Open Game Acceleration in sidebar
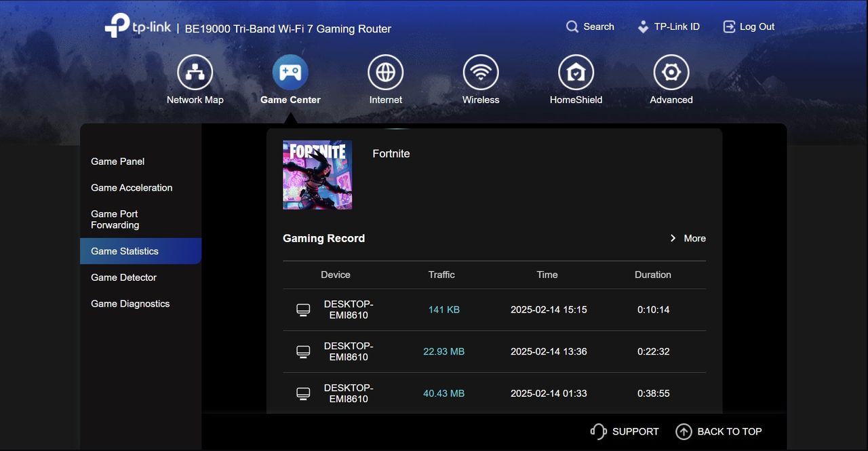The image size is (868, 451). 132,188
